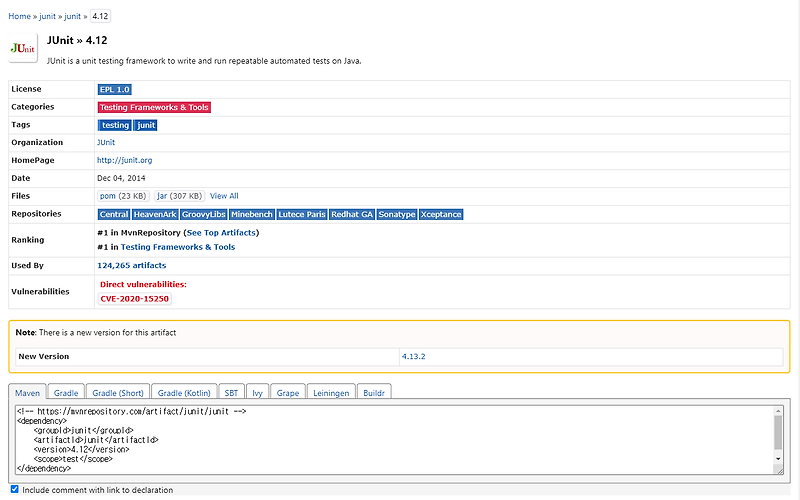Viewport: 800px width, 500px height.
Task: Go to Home breadcrumb link
Action: (19, 16)
